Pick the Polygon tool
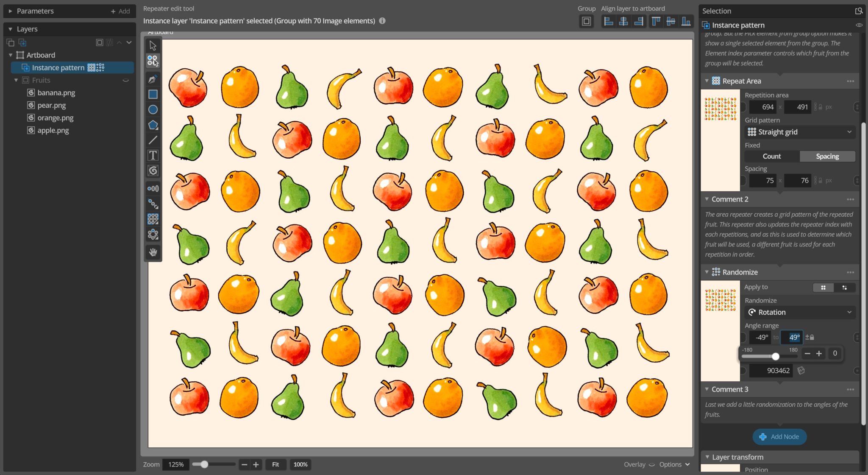 pos(153,125)
